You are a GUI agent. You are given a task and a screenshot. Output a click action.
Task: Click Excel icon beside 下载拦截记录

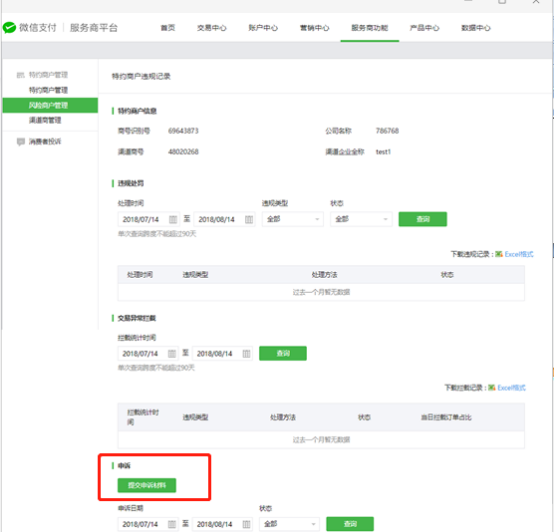[x=491, y=388]
